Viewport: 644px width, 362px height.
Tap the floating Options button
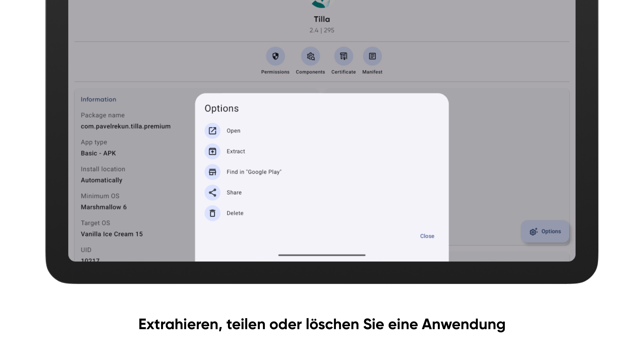(545, 232)
